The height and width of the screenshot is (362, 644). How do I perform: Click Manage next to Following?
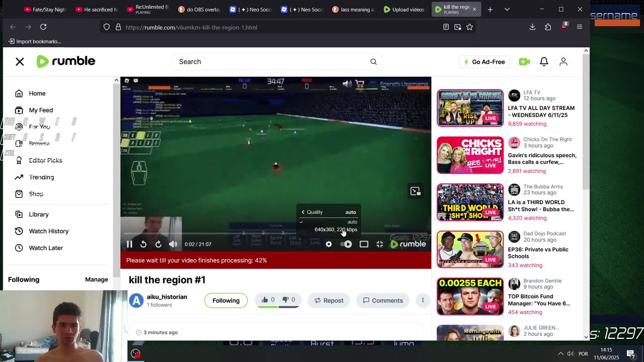click(x=97, y=280)
